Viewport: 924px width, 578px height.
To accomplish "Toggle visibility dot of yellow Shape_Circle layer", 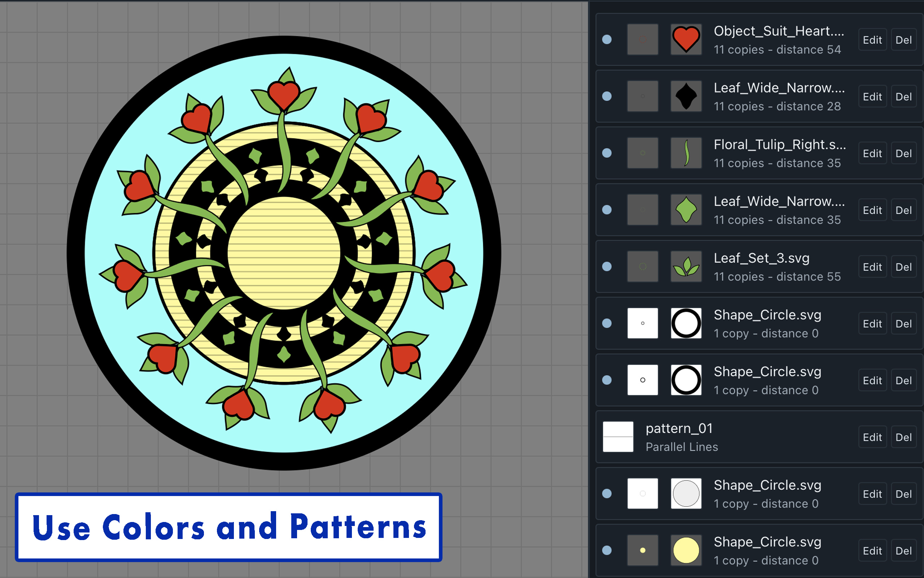I will point(607,550).
